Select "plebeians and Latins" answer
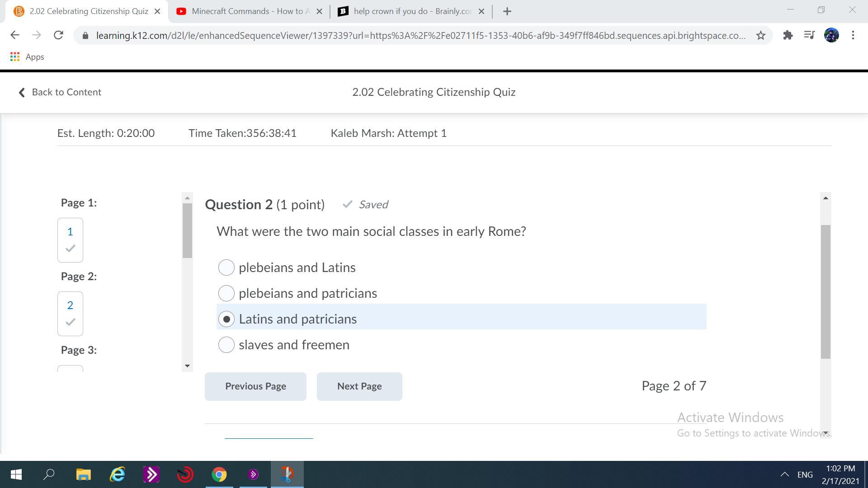 click(226, 267)
